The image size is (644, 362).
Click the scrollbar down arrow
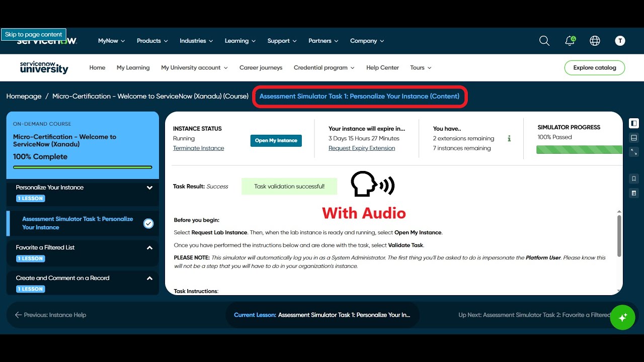[619, 291]
